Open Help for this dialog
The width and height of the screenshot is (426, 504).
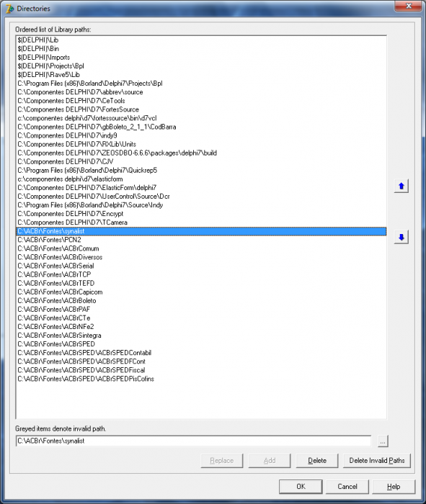(394, 486)
